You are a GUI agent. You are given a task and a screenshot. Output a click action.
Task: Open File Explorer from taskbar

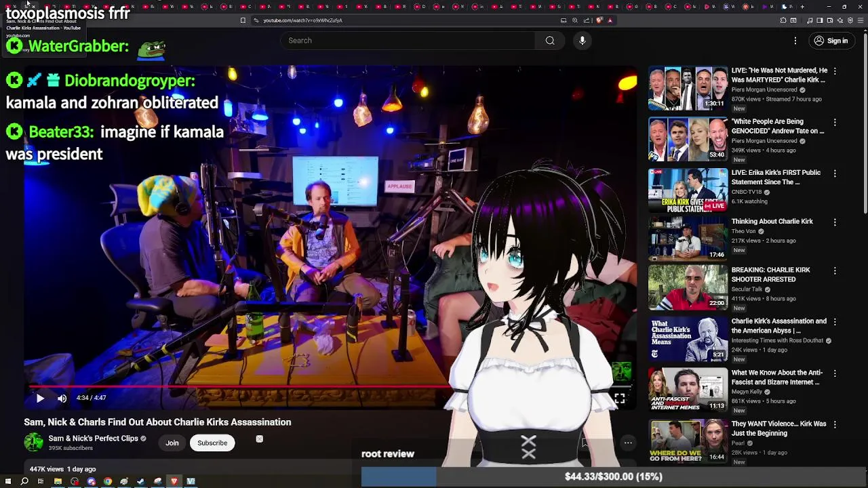click(58, 481)
